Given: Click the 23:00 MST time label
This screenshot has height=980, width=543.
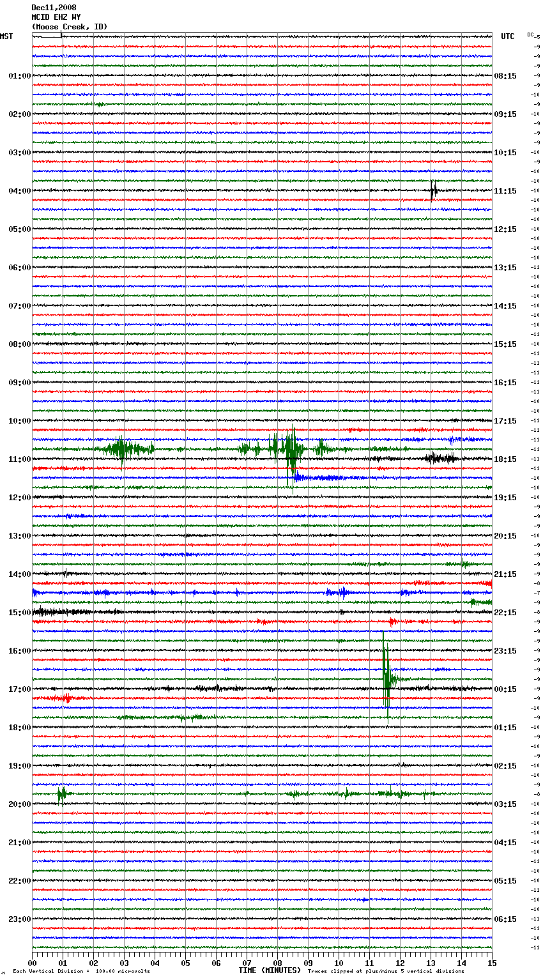Looking at the screenshot, I should pyautogui.click(x=20, y=919).
